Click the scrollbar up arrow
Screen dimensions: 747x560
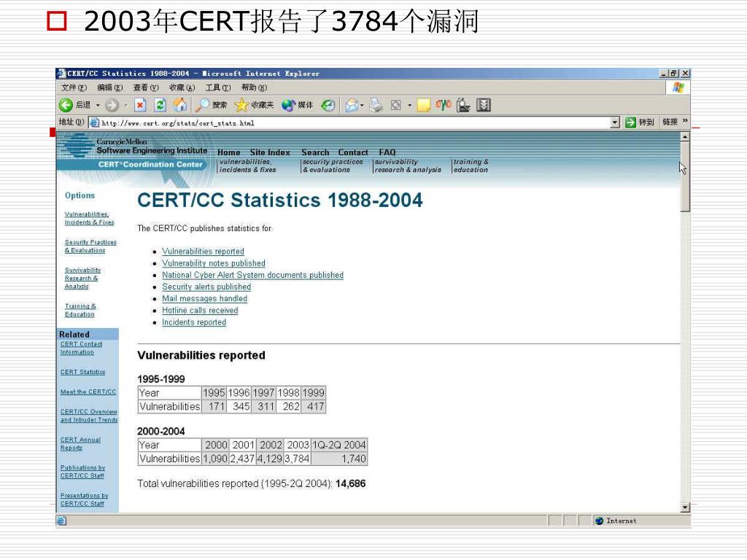[685, 136]
